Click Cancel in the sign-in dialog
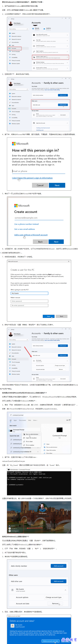Image resolution: width=78 pixels, height=644 pixels. coord(40,185)
